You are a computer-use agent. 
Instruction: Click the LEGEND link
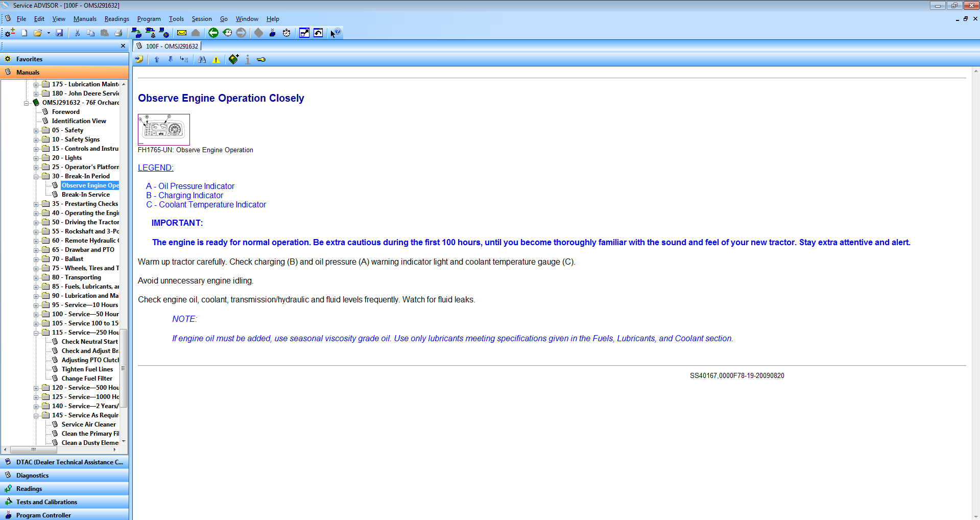[x=156, y=168]
